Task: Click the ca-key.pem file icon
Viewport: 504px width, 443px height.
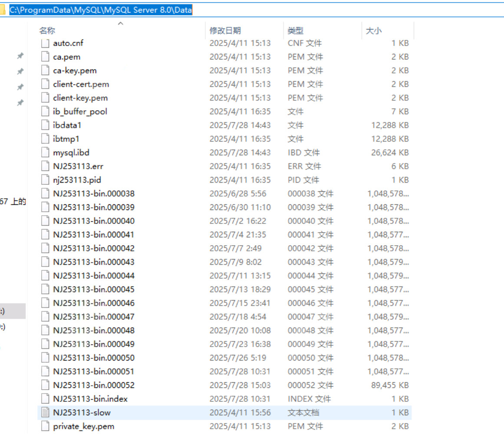Action: click(45, 70)
